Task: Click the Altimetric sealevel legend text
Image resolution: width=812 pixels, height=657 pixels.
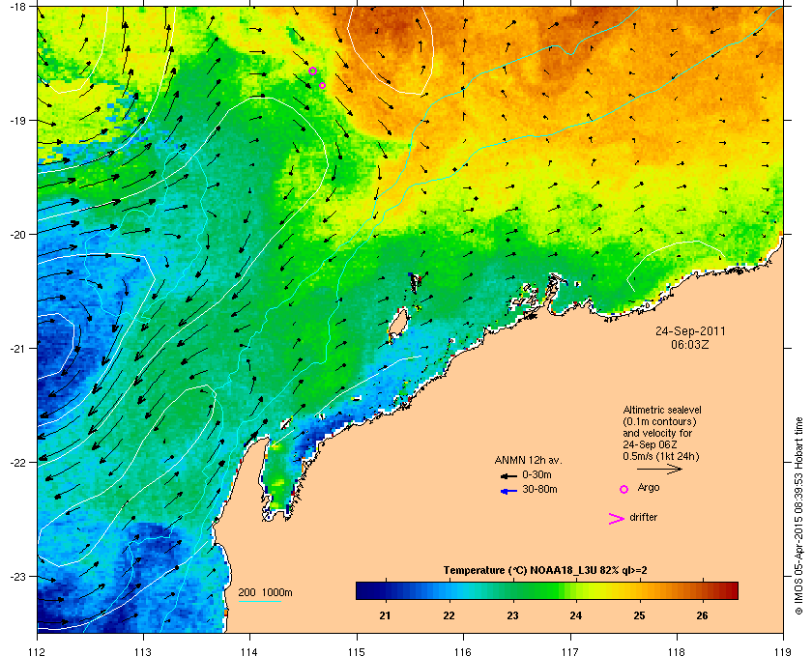Action: click(x=662, y=410)
